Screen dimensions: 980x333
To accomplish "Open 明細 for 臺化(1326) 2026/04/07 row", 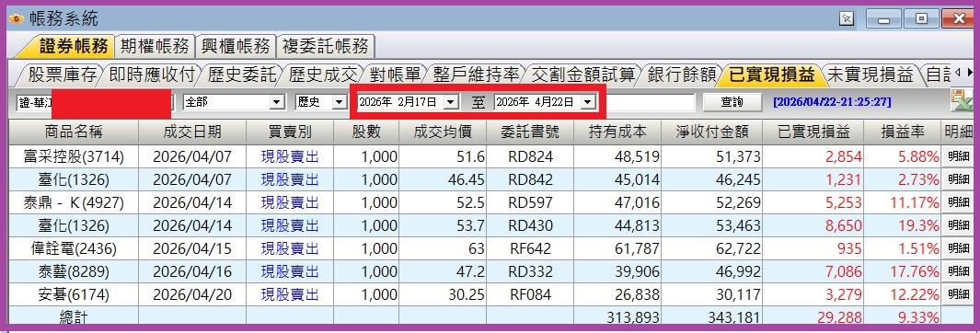I will (x=958, y=179).
